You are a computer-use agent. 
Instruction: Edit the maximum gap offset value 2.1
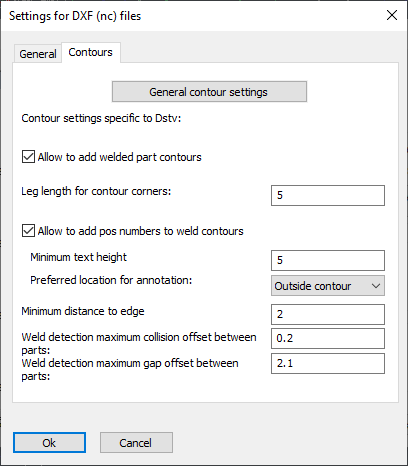coord(328,363)
